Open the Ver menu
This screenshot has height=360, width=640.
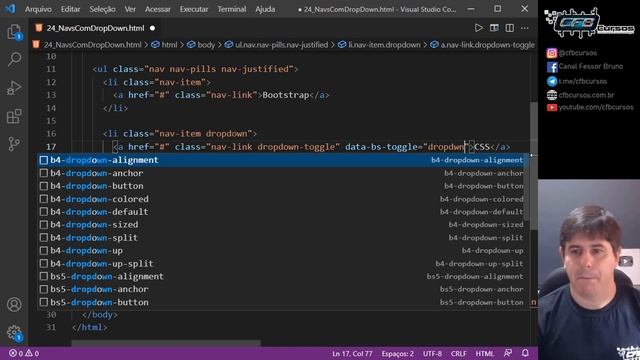coord(130,9)
